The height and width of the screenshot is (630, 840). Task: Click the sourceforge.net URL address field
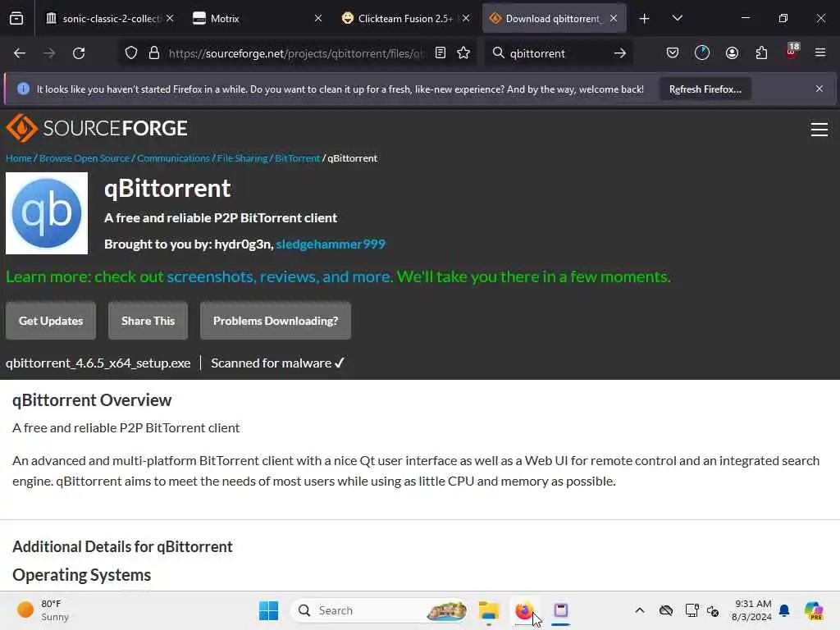295,53
